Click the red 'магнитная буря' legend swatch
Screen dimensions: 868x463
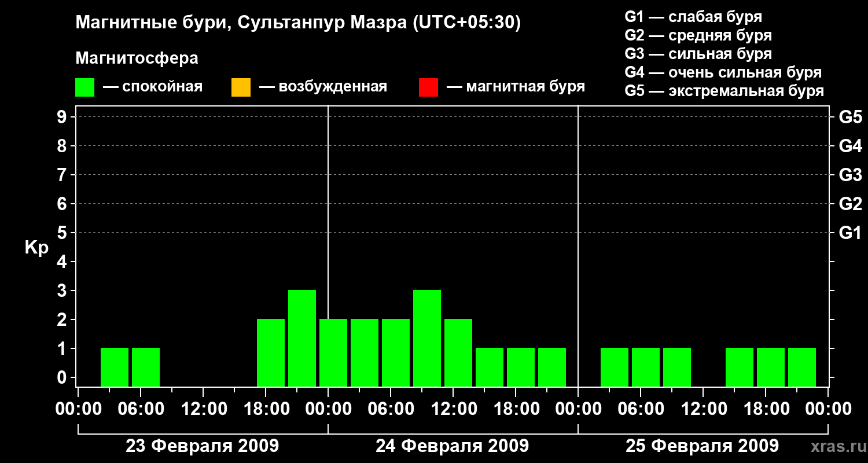(428, 87)
